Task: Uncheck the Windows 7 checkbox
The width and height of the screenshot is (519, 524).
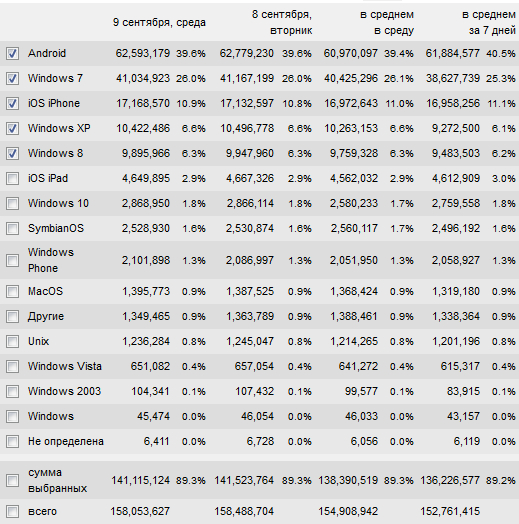Action: coord(12,79)
